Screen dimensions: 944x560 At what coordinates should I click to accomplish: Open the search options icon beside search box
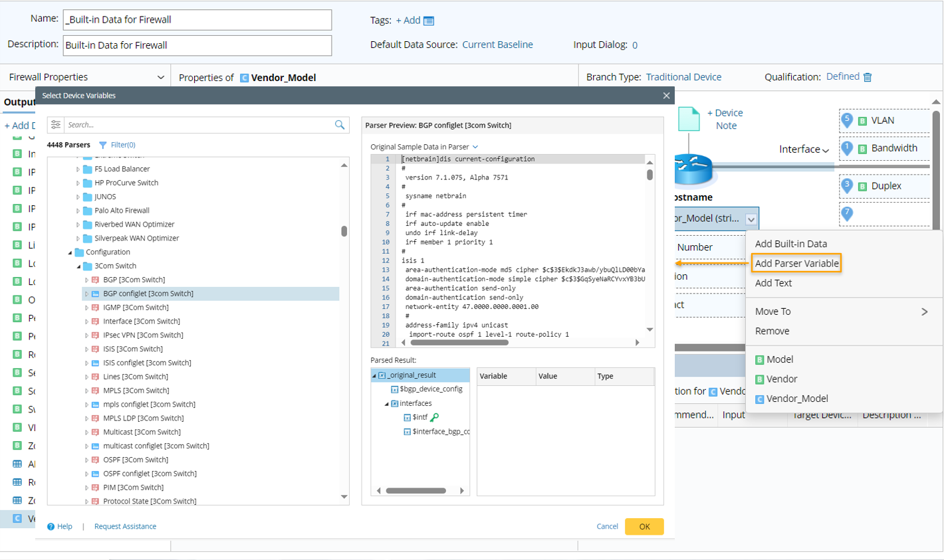tap(56, 125)
